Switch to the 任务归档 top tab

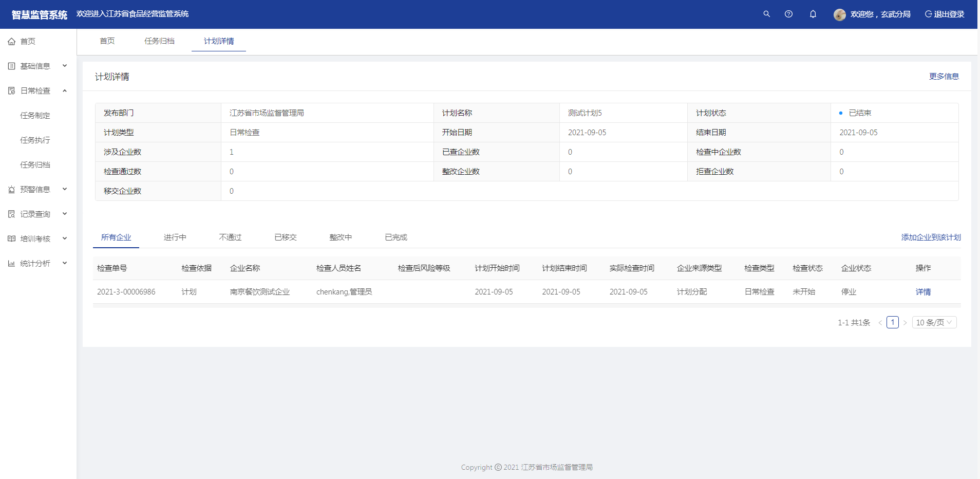click(159, 41)
